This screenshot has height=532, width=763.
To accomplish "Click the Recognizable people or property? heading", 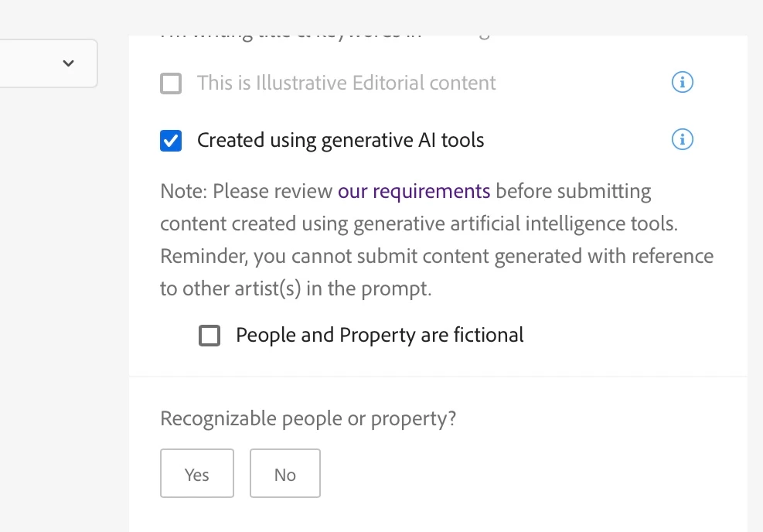I will tap(308, 418).
